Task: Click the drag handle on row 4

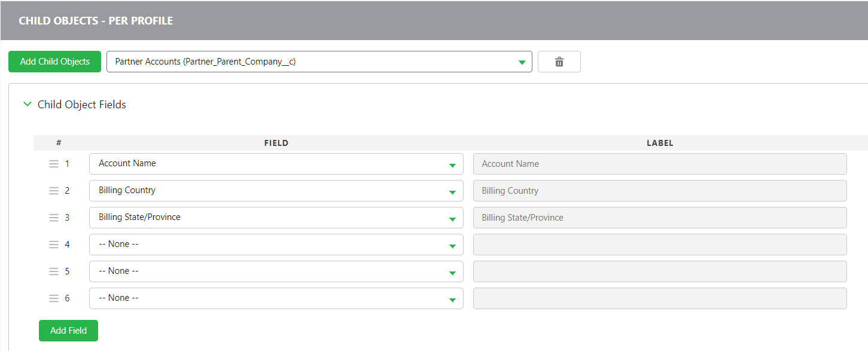Action: click(54, 244)
